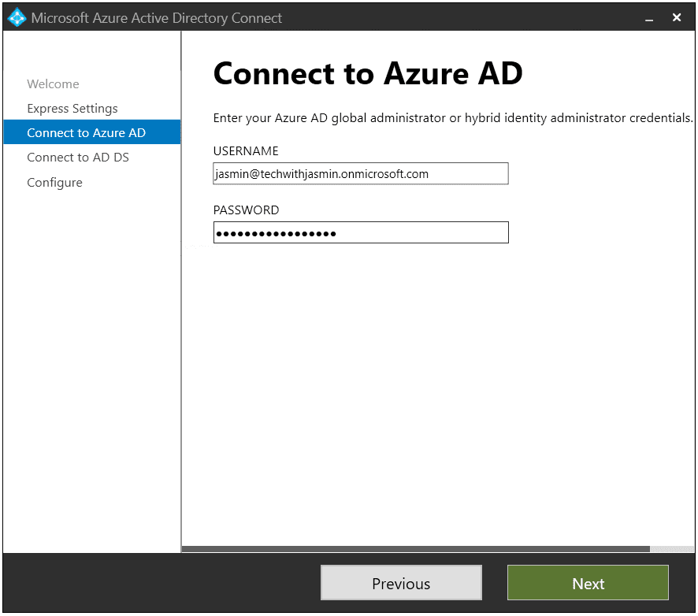The height and width of the screenshot is (616, 698).
Task: Open the Configure step
Action: [x=55, y=183]
